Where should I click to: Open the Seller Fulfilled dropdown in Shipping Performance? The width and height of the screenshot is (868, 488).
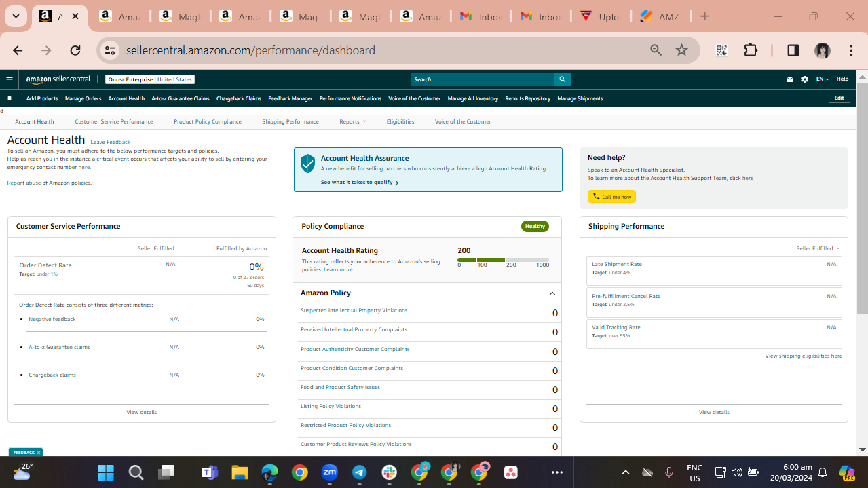click(x=818, y=248)
